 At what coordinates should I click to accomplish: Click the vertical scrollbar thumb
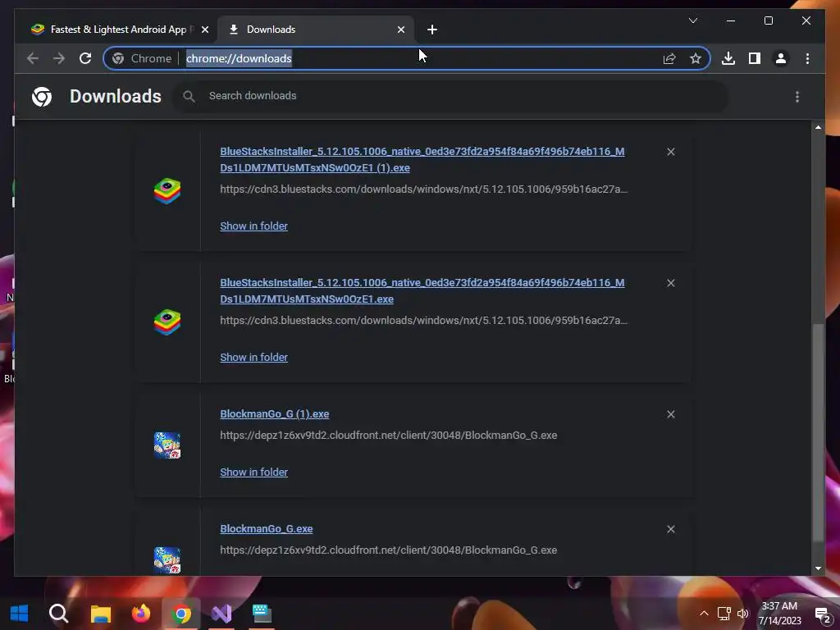point(818,433)
